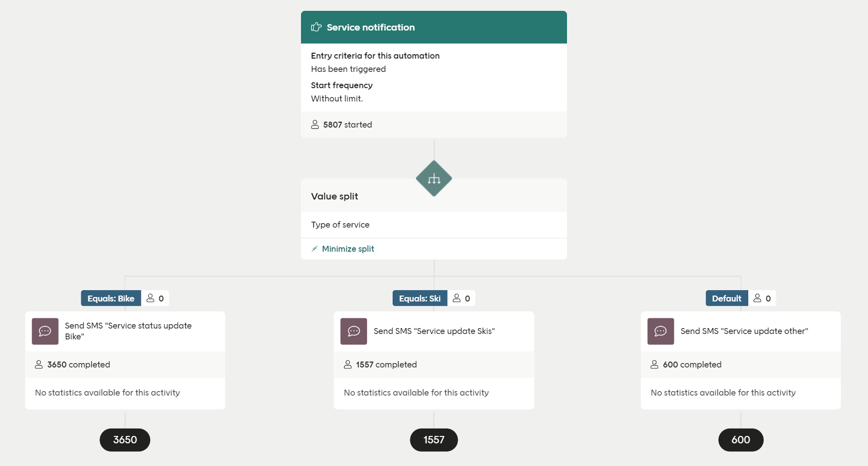Select the 'Default' branch label
The width and height of the screenshot is (868, 466).
[726, 298]
